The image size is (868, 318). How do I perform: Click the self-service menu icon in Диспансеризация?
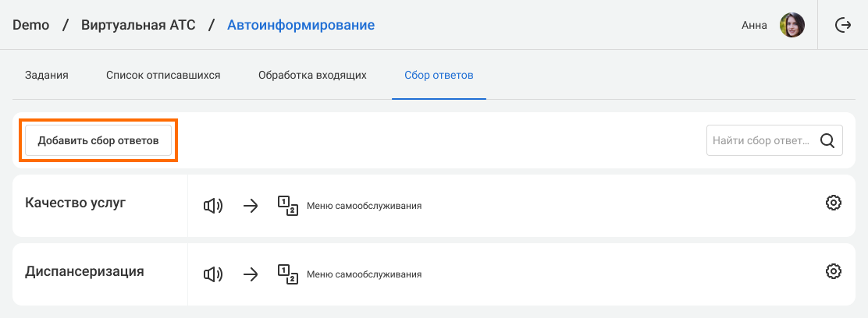pos(287,274)
